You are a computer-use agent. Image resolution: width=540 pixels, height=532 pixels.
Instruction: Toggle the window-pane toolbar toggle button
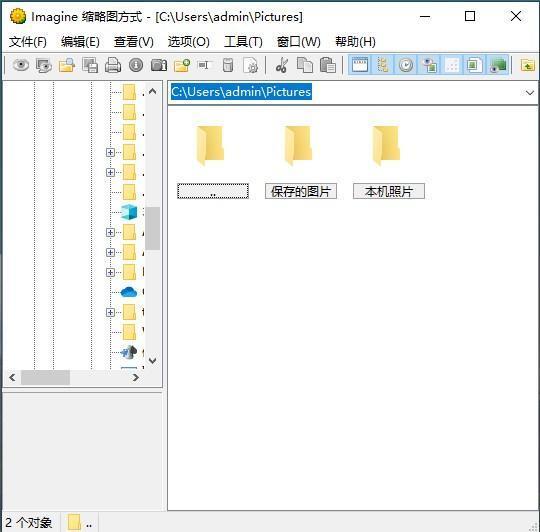[360, 65]
